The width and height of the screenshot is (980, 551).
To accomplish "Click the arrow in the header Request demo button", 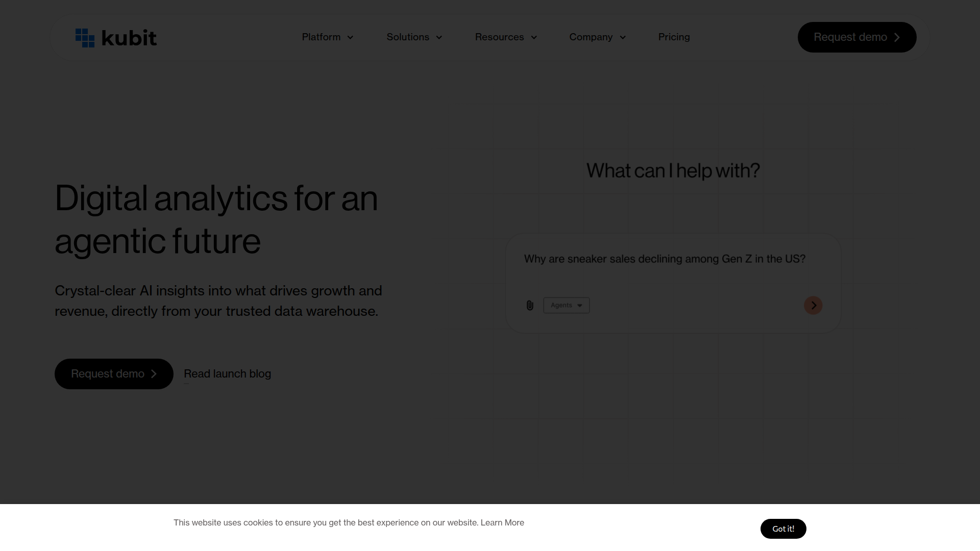I will click(x=897, y=37).
